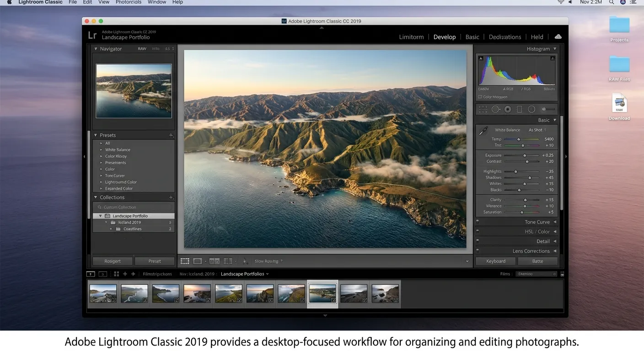This screenshot has height=351, width=644.
Task: Collapse the Histogram panel
Action: (555, 49)
